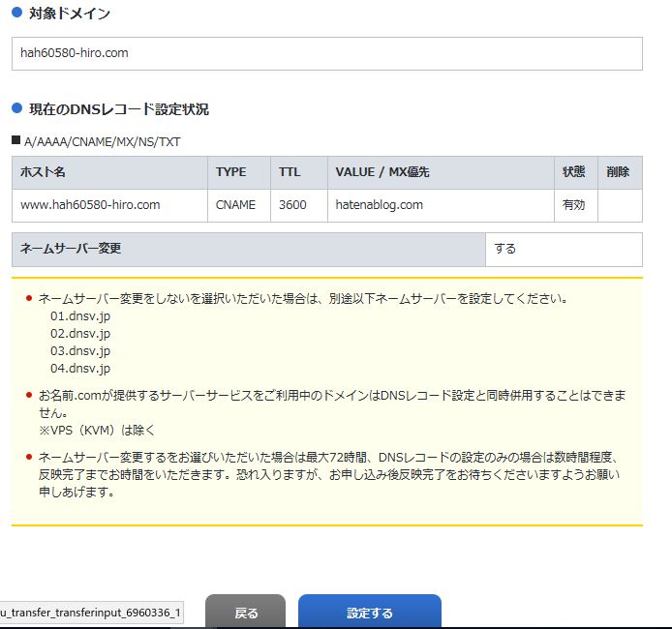Select hostname cell www.hah60580-hiro.com
Image resolution: width=672 pixels, height=629 pixels.
[x=109, y=205]
